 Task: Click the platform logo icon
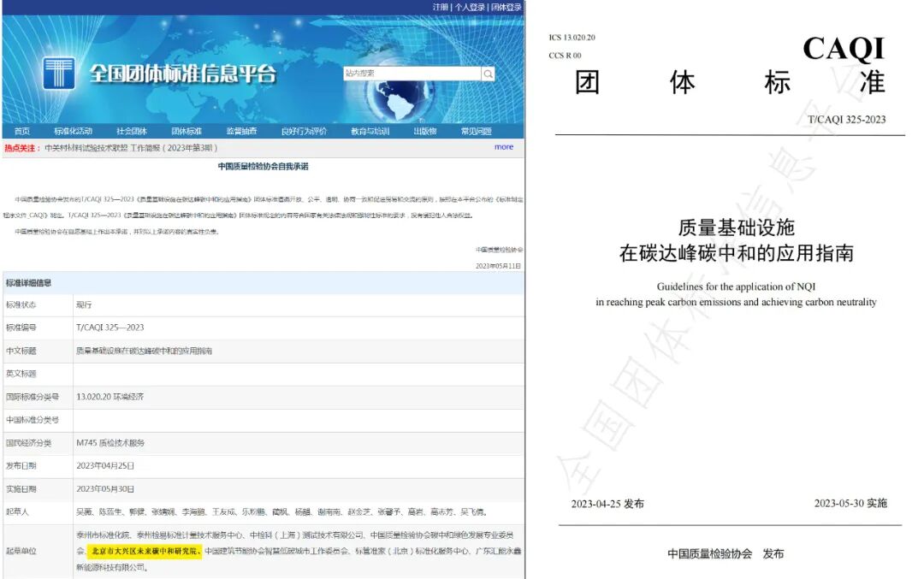point(60,73)
